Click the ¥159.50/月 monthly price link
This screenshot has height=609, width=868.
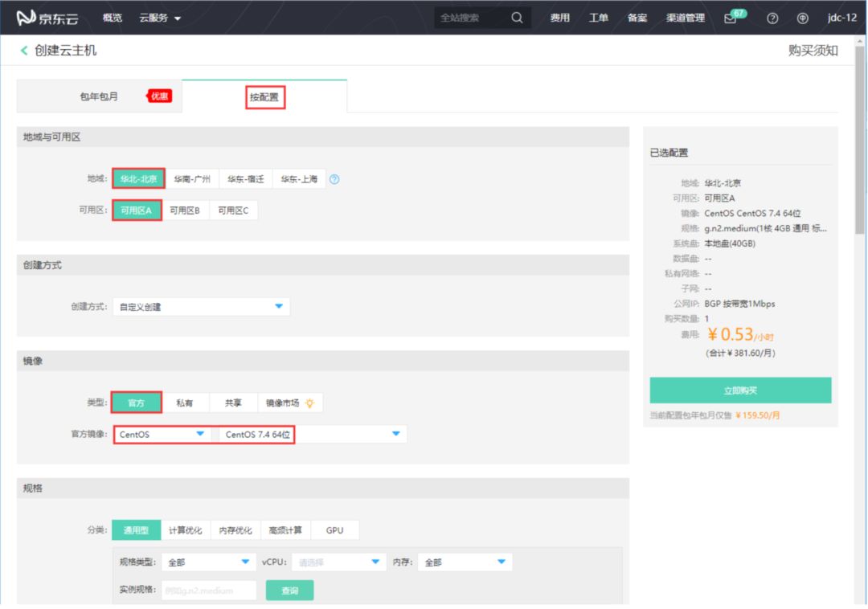click(x=757, y=416)
